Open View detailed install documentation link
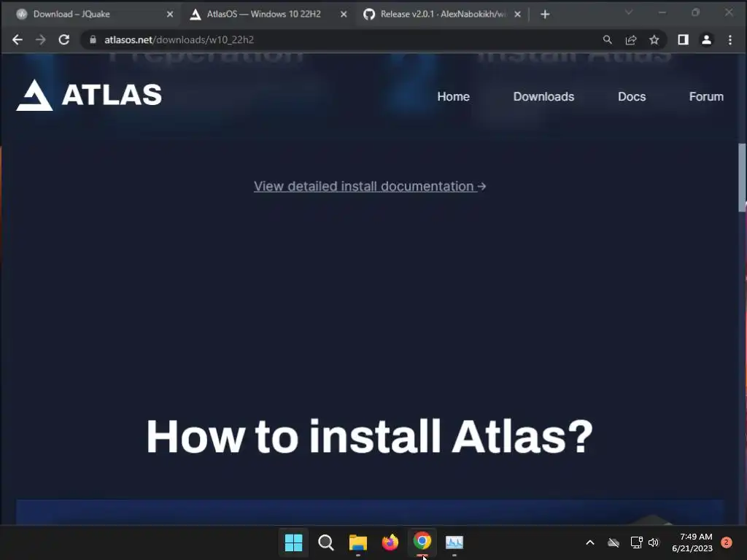The width and height of the screenshot is (747, 560). 370,186
